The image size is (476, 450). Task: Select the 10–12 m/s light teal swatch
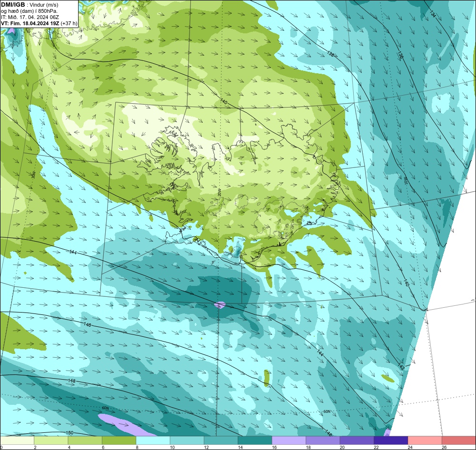point(187,440)
